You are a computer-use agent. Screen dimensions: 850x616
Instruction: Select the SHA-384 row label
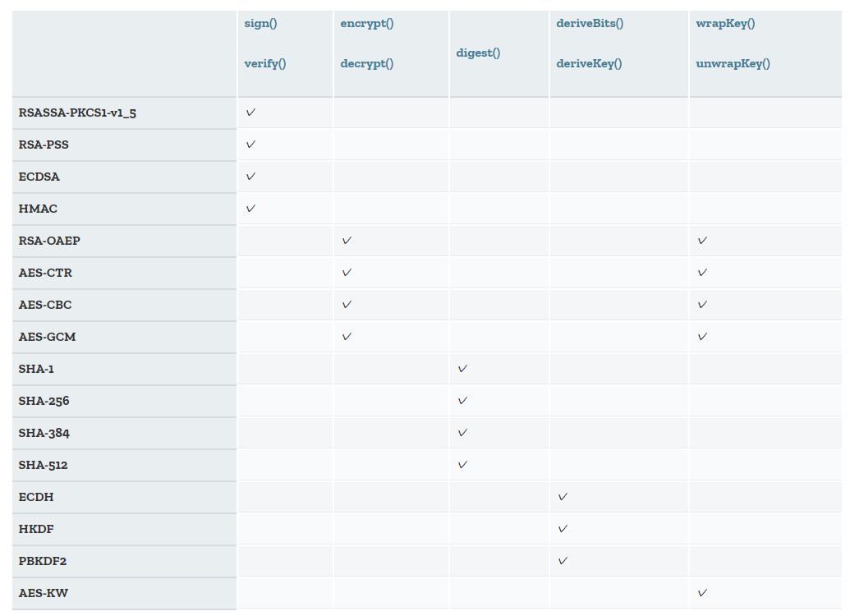pos(44,433)
